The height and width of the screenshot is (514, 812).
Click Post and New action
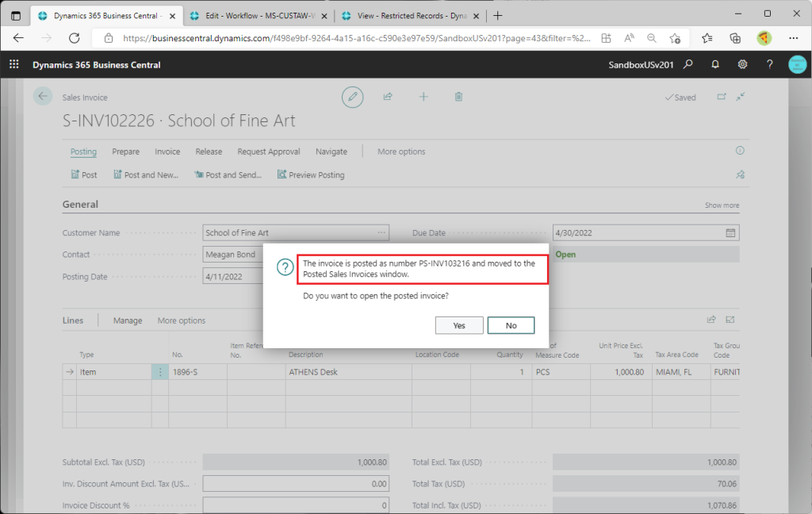(x=146, y=175)
